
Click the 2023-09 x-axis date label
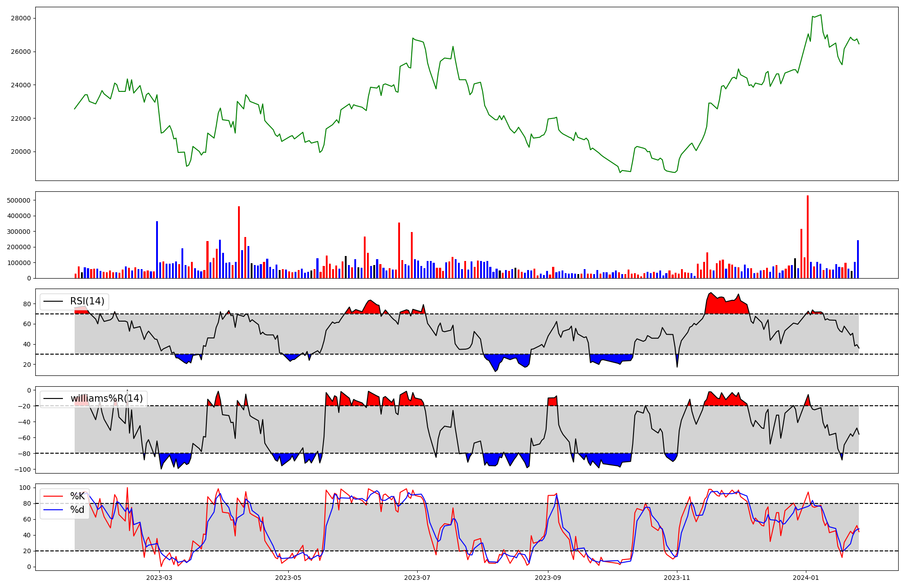[548, 578]
